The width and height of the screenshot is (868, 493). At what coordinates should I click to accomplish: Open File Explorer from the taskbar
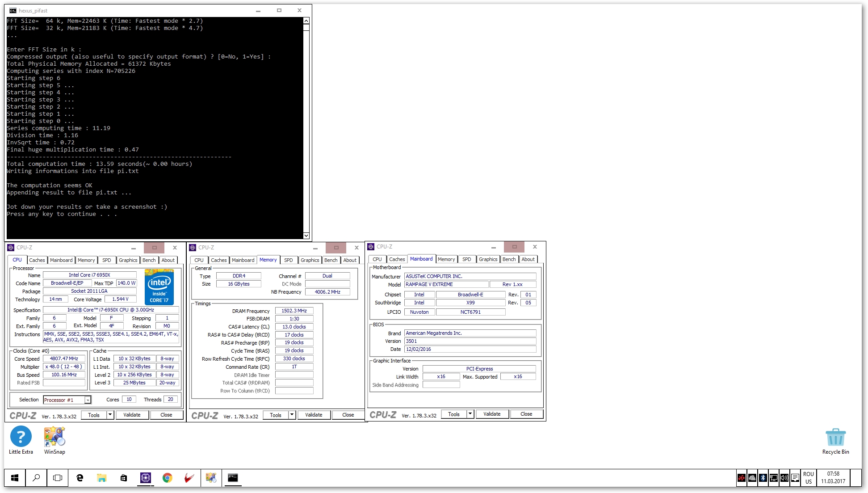(x=102, y=478)
